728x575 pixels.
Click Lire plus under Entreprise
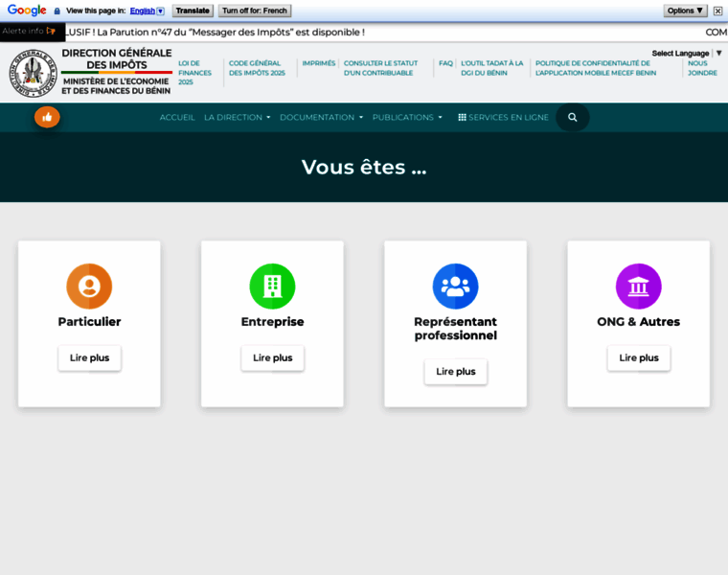[272, 357]
